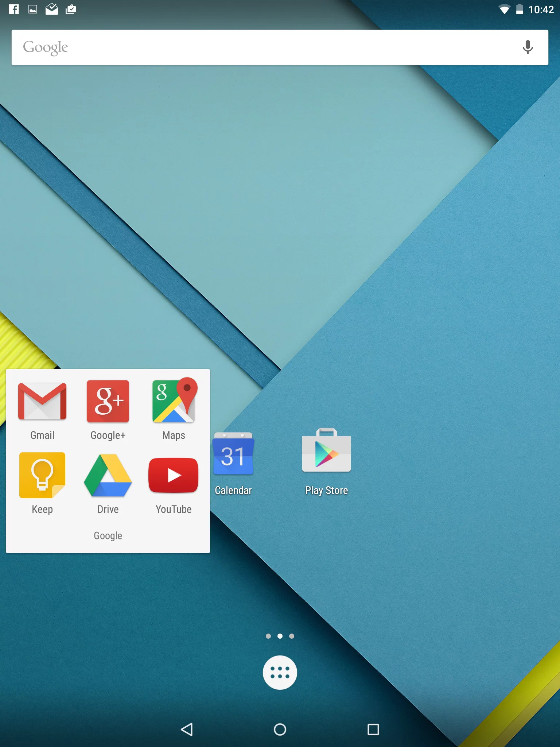Viewport: 560px width, 747px height.
Task: Tap the Home navigation button
Action: pos(280,729)
